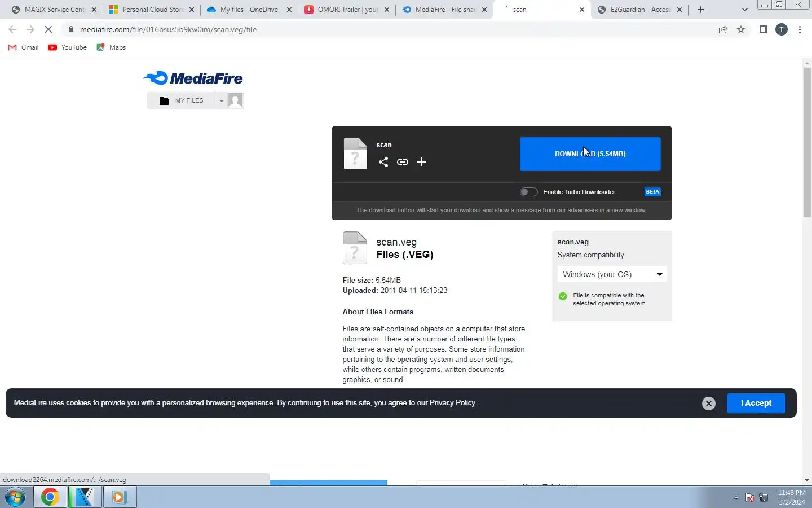
Task: Open media player taskbar icon
Action: point(119,497)
